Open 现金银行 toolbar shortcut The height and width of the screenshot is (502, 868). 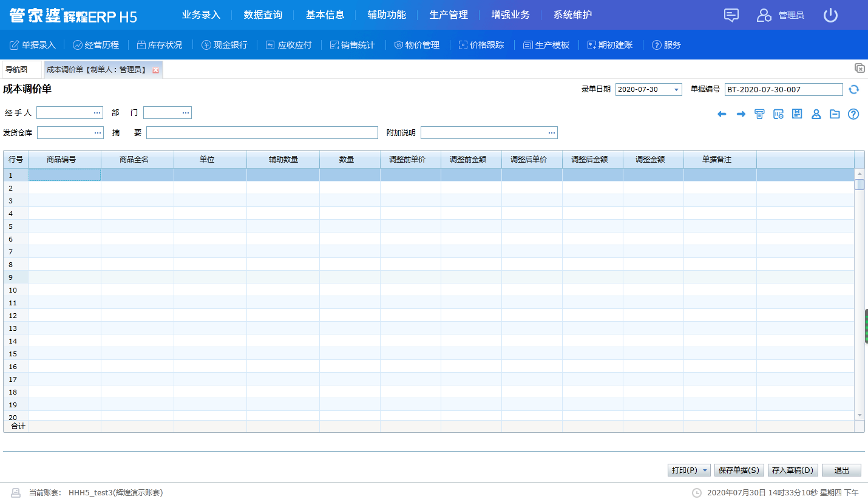tap(225, 45)
